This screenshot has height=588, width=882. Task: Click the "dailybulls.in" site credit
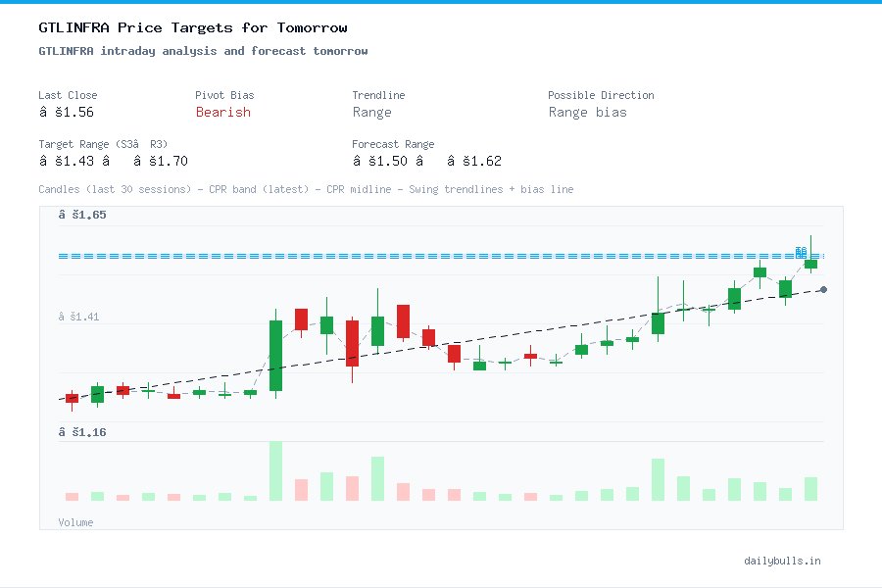coord(782,561)
